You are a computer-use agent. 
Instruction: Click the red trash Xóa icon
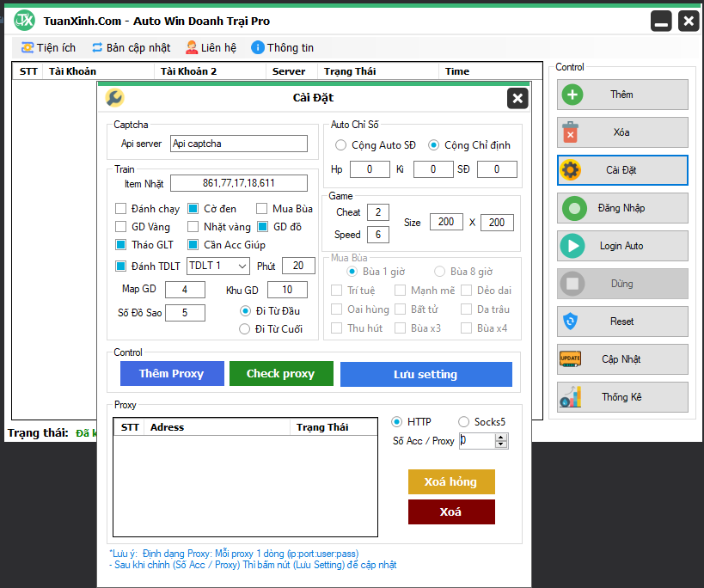[572, 132]
